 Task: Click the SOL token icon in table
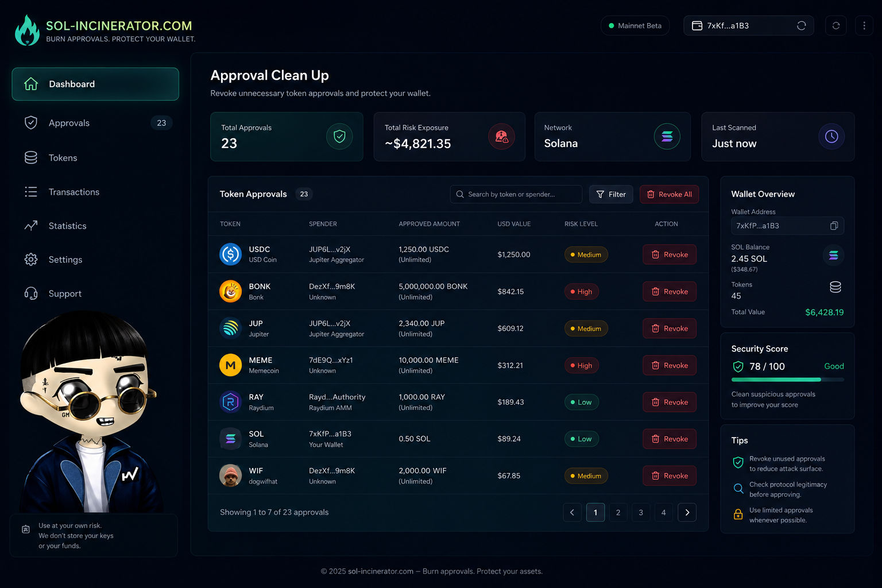point(230,439)
